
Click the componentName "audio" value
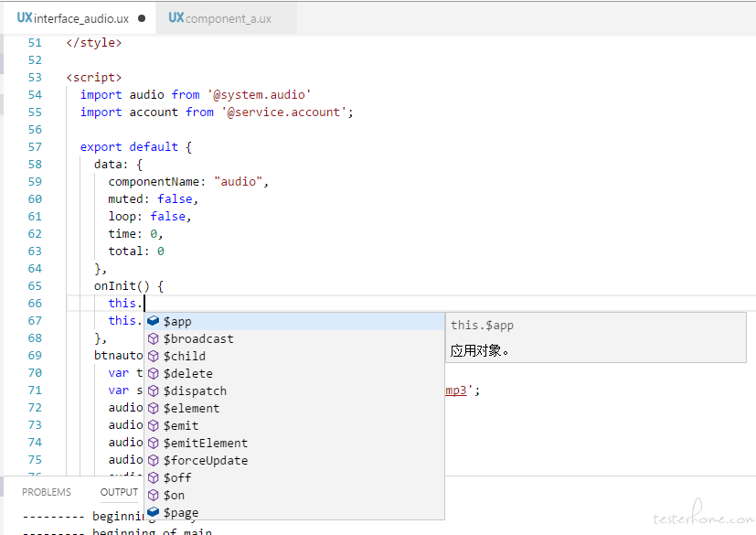pos(239,181)
